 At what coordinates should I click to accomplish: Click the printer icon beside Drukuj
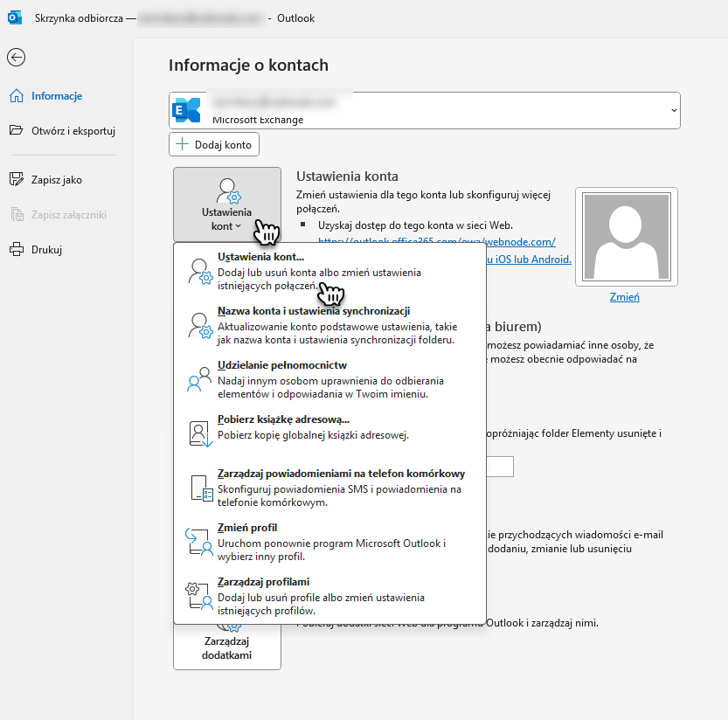point(17,249)
